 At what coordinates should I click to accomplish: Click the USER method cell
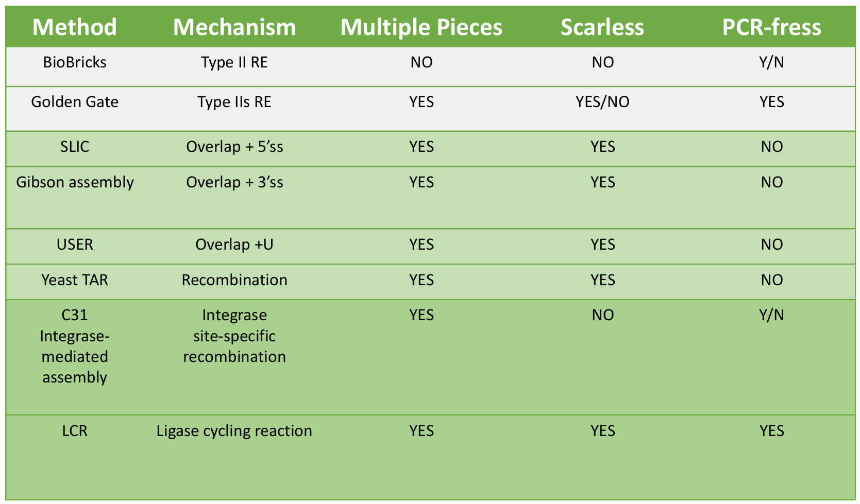pyautogui.click(x=75, y=244)
